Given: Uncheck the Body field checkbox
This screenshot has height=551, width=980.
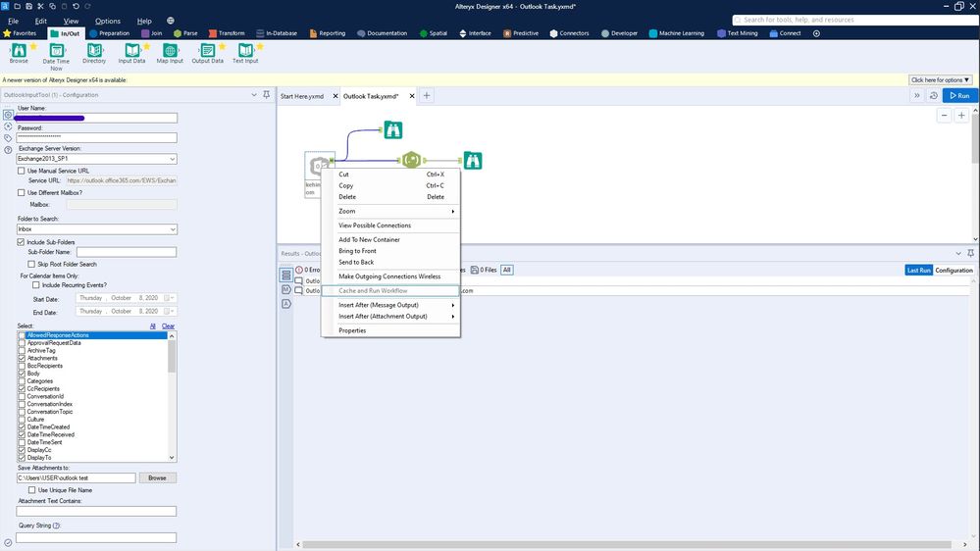Looking at the screenshot, I should pyautogui.click(x=22, y=374).
